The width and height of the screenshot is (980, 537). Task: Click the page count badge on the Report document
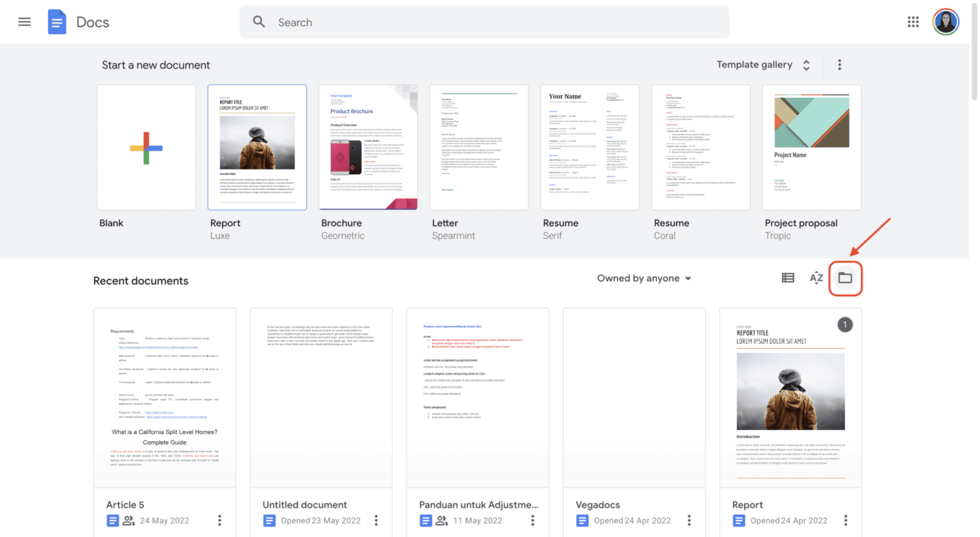(x=845, y=325)
